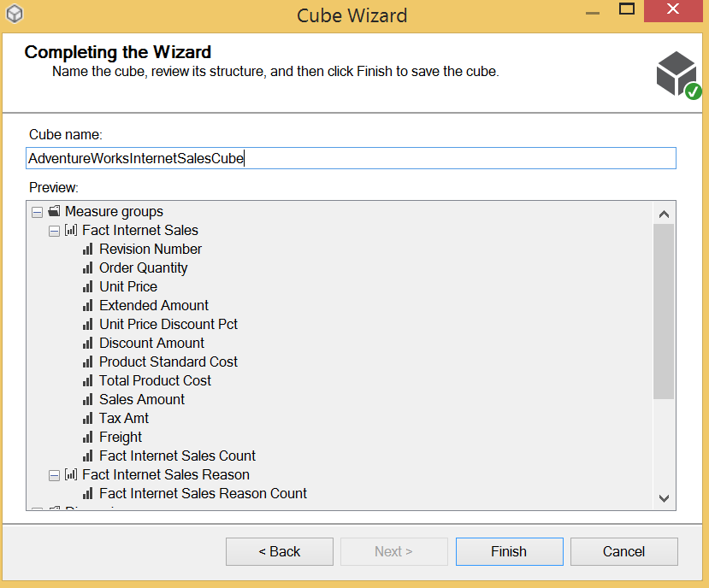Image resolution: width=709 pixels, height=588 pixels.
Task: Click the Fact Internet Sales measure group icon
Action: coord(71,231)
